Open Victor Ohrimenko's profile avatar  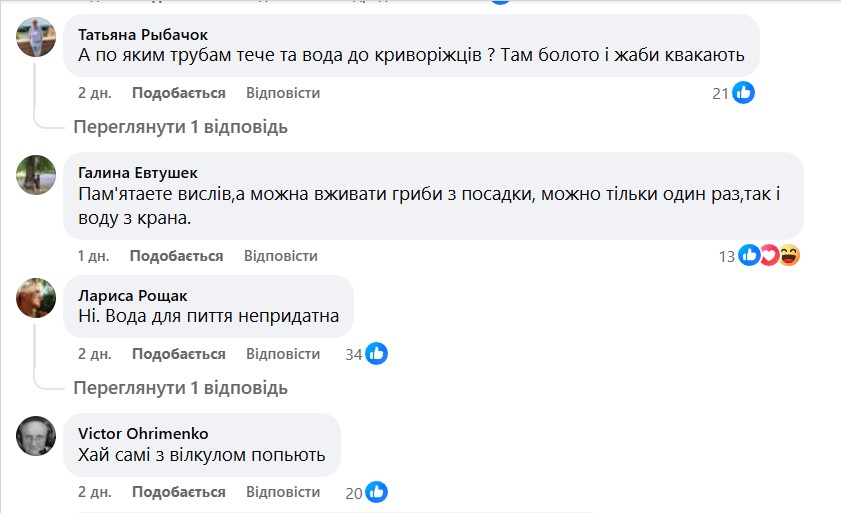[x=37, y=435]
